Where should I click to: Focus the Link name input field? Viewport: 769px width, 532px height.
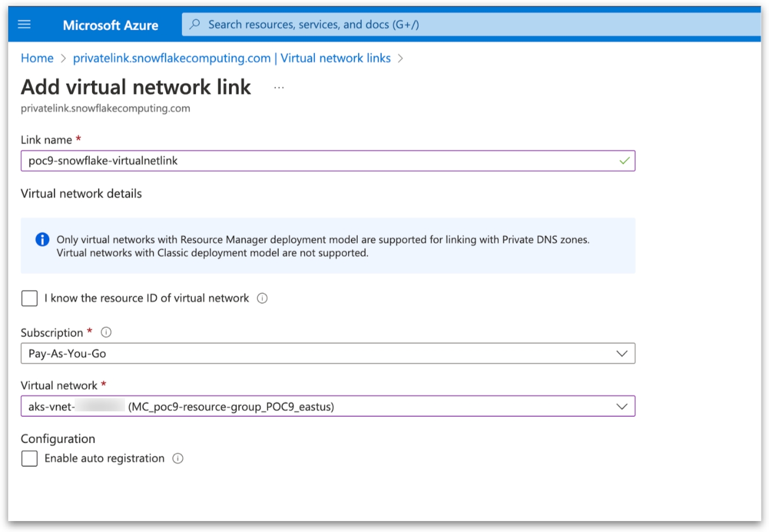click(318, 161)
